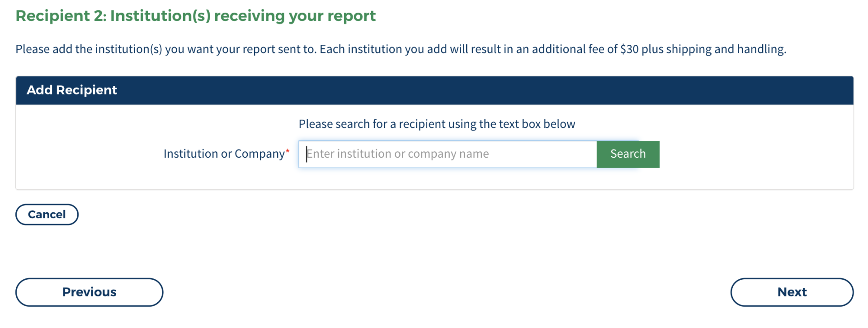The width and height of the screenshot is (868, 328).
Task: Click the 'Enter institution or company name' placeholder
Action: (398, 154)
